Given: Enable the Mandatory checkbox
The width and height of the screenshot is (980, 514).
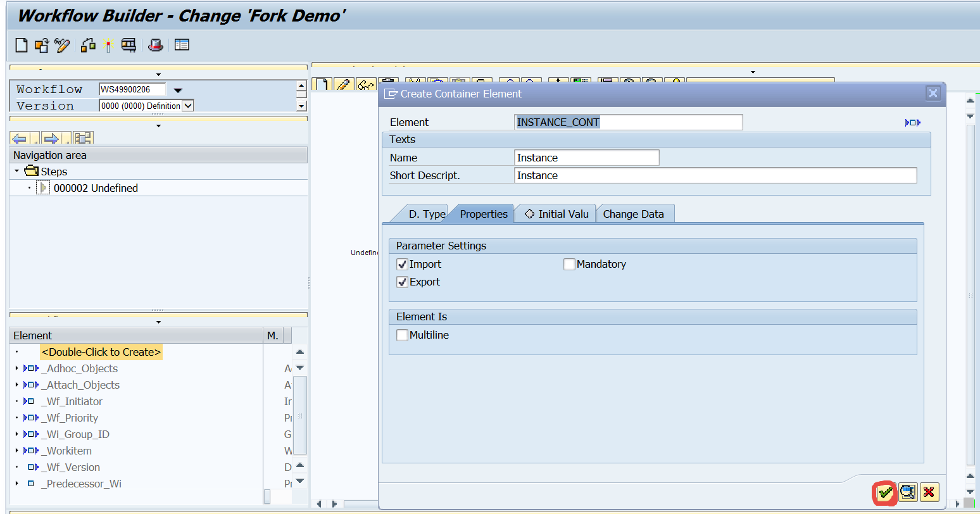Looking at the screenshot, I should [569, 265].
